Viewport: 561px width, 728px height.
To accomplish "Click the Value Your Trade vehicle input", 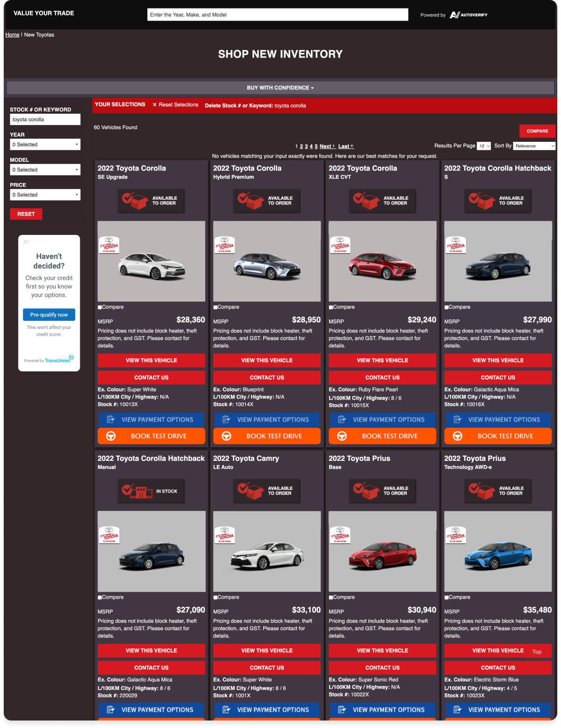I will pos(278,15).
